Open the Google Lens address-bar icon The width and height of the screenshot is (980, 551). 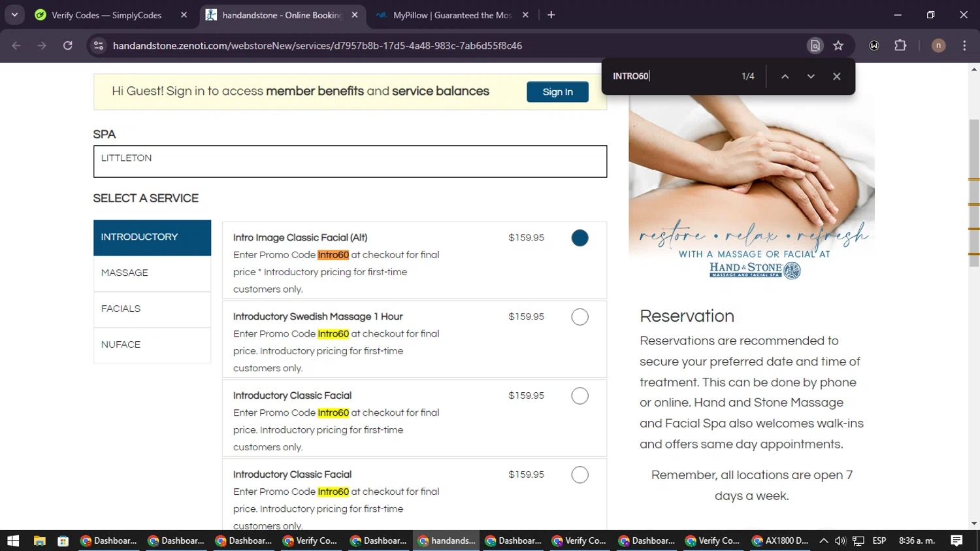(815, 46)
